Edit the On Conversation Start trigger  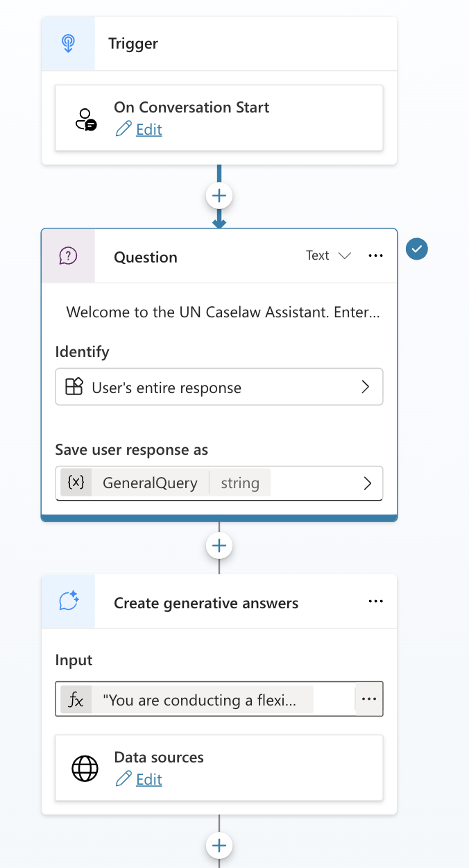[x=149, y=129]
